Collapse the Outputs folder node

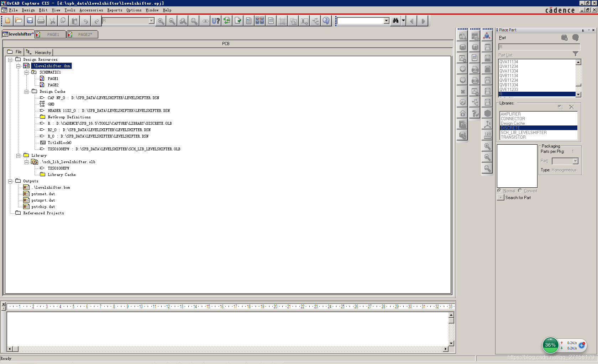[10, 181]
